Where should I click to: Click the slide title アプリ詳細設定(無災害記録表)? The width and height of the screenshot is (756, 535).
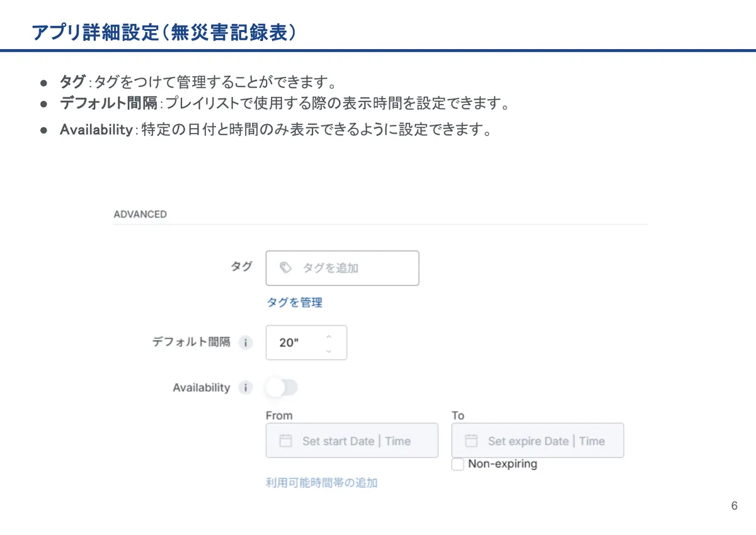pos(164,33)
